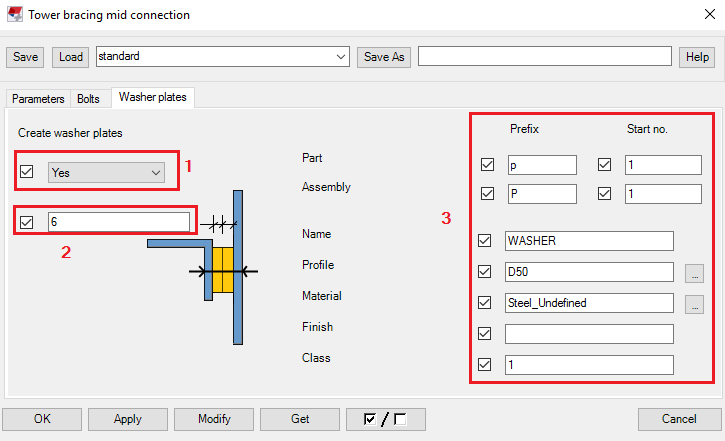The height and width of the screenshot is (441, 725).
Task: Click the Help button
Action: point(696,57)
